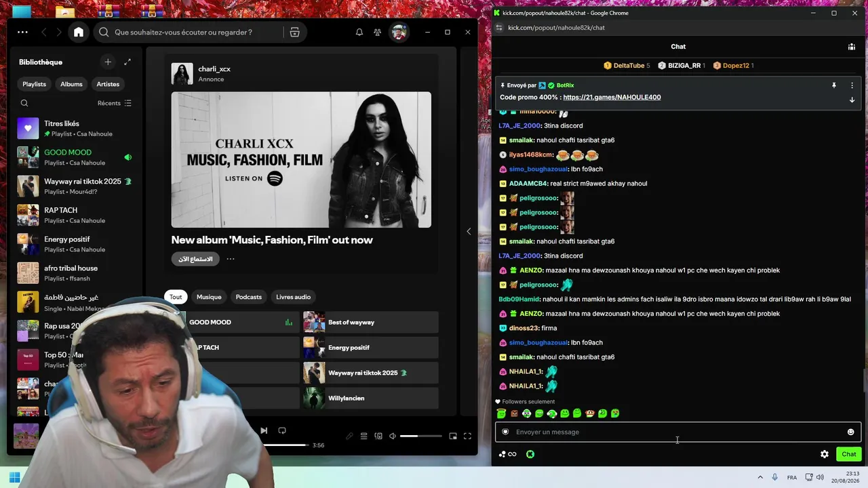Open the Spotify profile avatar menu

pos(399,32)
